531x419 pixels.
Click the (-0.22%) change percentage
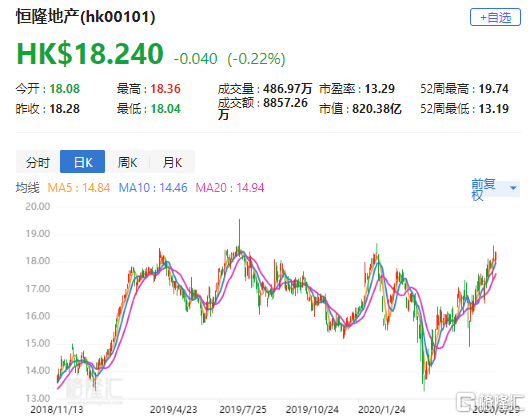click(x=256, y=59)
